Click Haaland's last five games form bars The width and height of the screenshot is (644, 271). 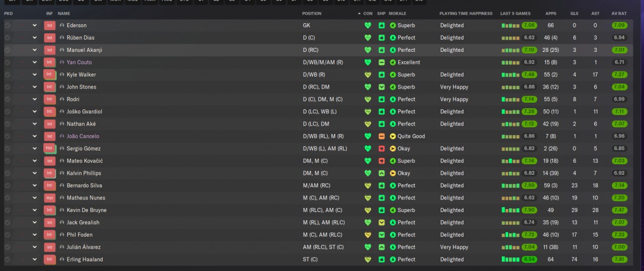511,259
